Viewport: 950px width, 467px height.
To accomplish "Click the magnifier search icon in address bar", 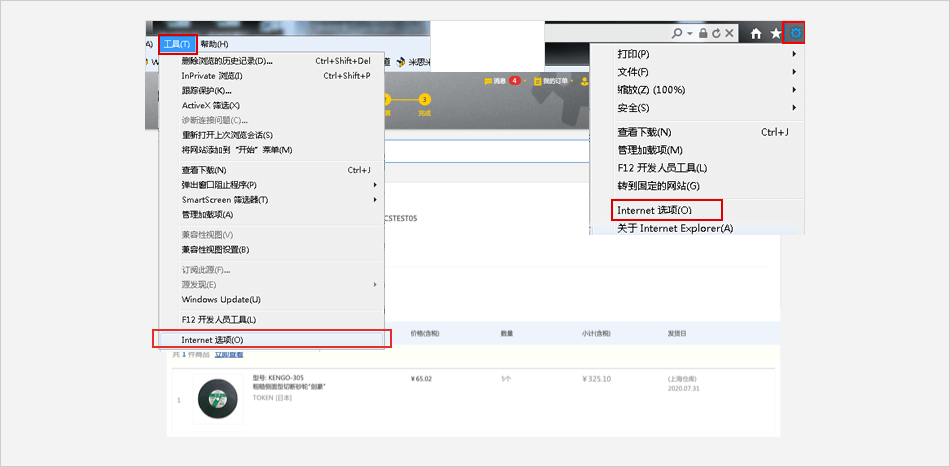I will [678, 34].
